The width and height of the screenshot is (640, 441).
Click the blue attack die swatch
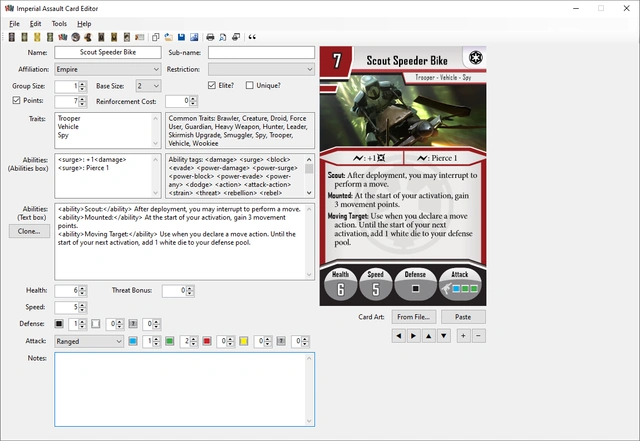pos(132,341)
